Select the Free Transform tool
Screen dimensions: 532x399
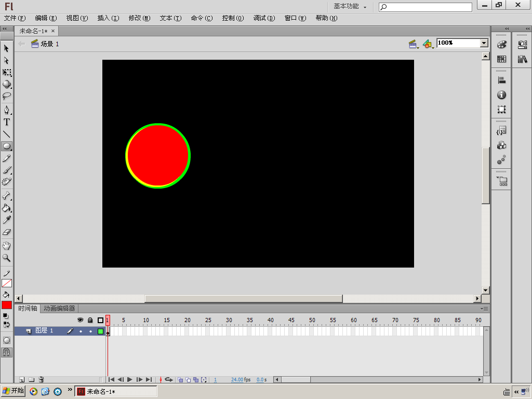[6, 72]
